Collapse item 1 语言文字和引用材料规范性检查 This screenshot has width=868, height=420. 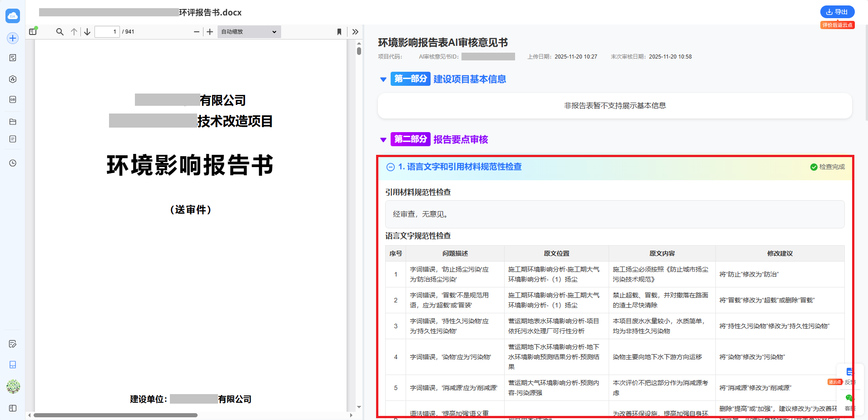point(390,167)
